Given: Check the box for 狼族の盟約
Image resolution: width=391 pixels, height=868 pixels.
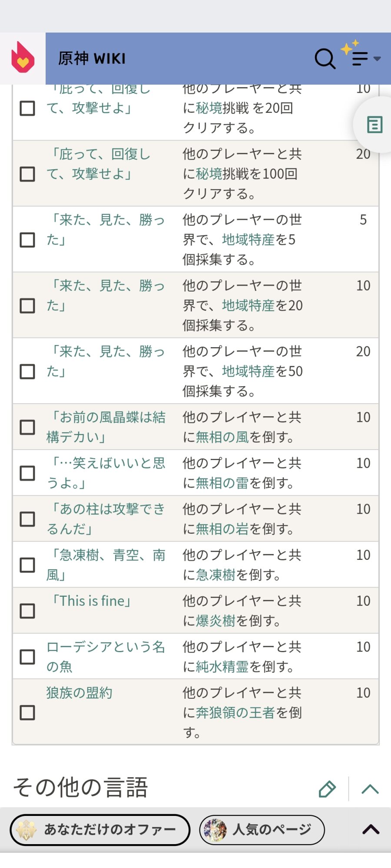Looking at the screenshot, I should 27,712.
